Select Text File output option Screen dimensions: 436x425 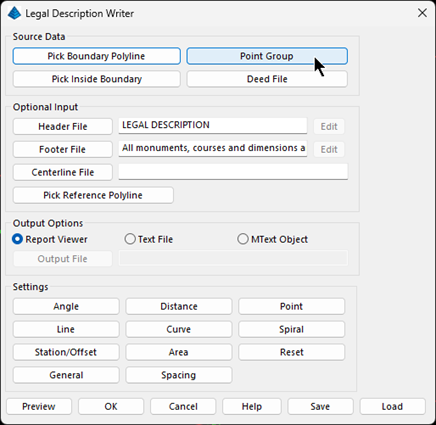point(149,239)
